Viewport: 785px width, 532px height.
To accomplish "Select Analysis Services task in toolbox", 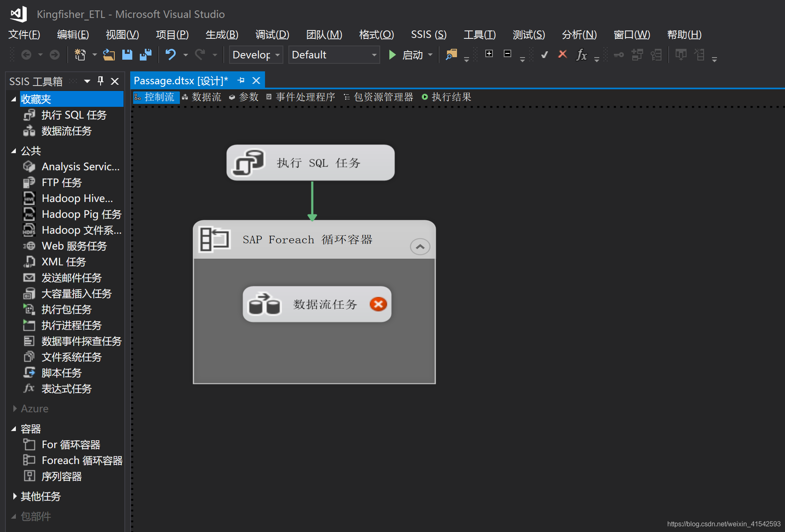I will pyautogui.click(x=72, y=167).
